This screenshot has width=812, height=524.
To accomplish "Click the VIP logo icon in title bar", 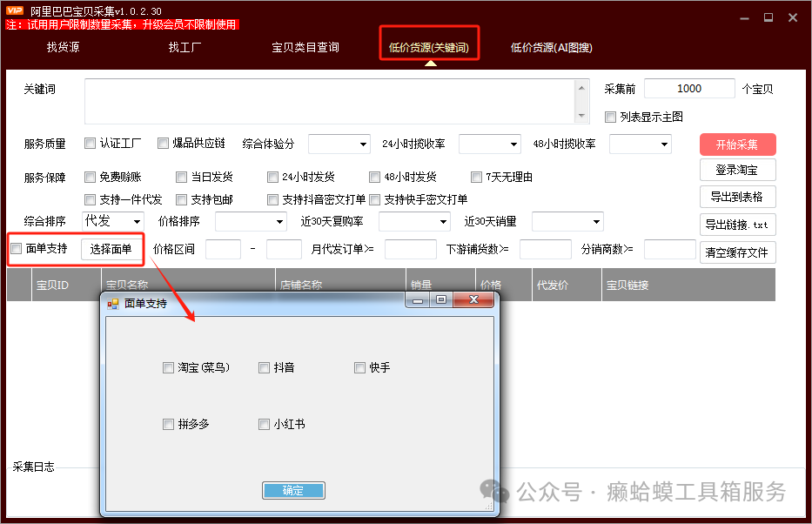I will 15,10.
